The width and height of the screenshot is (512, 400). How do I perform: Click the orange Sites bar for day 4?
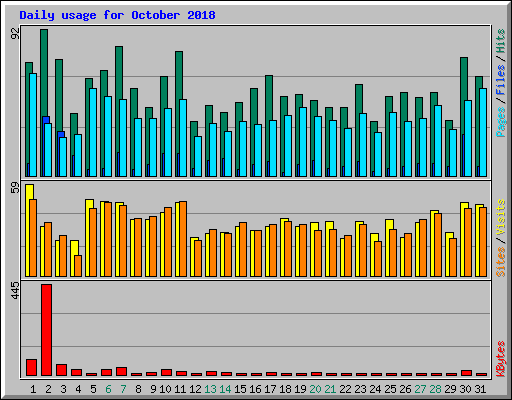tap(78, 266)
